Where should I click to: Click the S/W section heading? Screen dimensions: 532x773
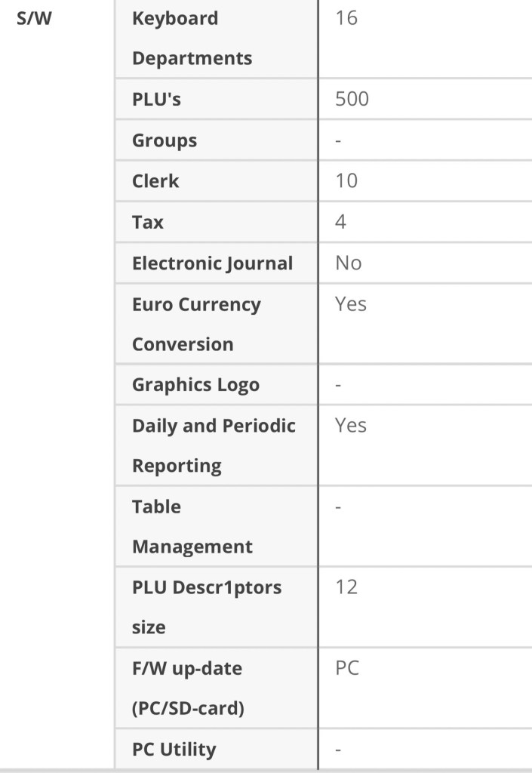pos(34,19)
